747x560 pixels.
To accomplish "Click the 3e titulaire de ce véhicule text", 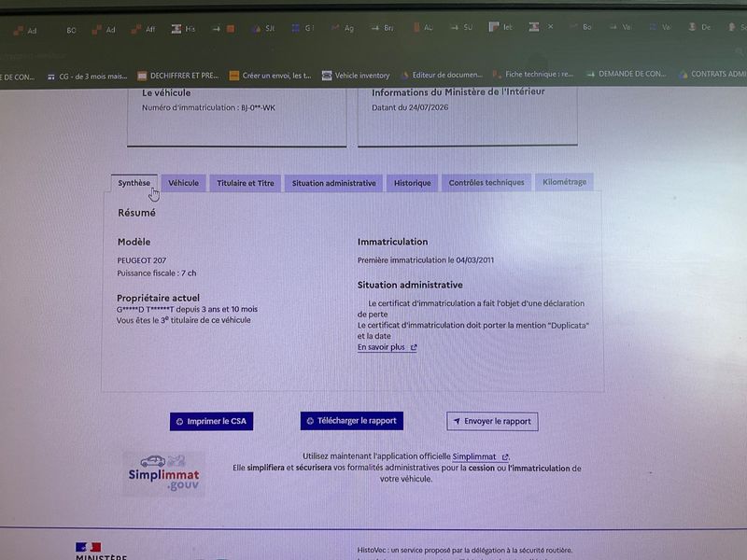I will tap(183, 320).
